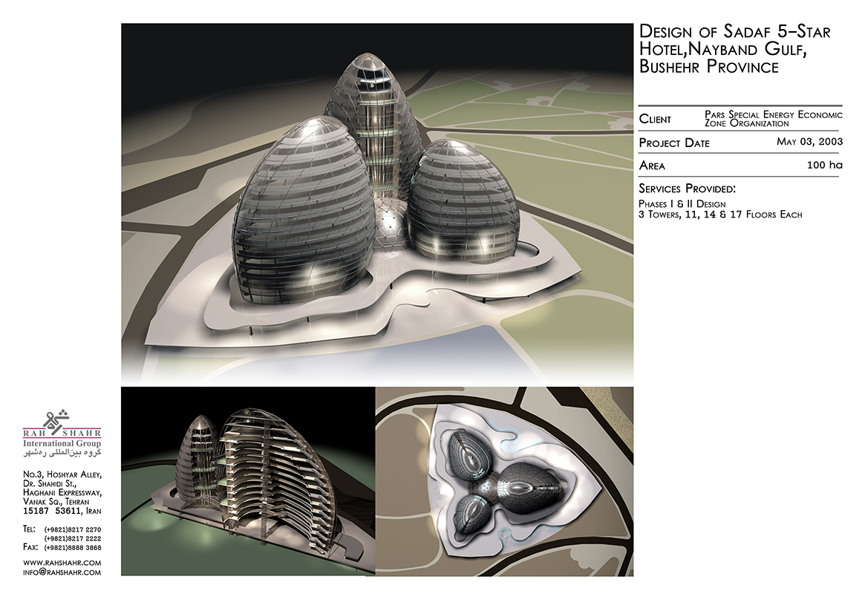
Task: Click the 'Fax:' label
Action: click(30, 548)
